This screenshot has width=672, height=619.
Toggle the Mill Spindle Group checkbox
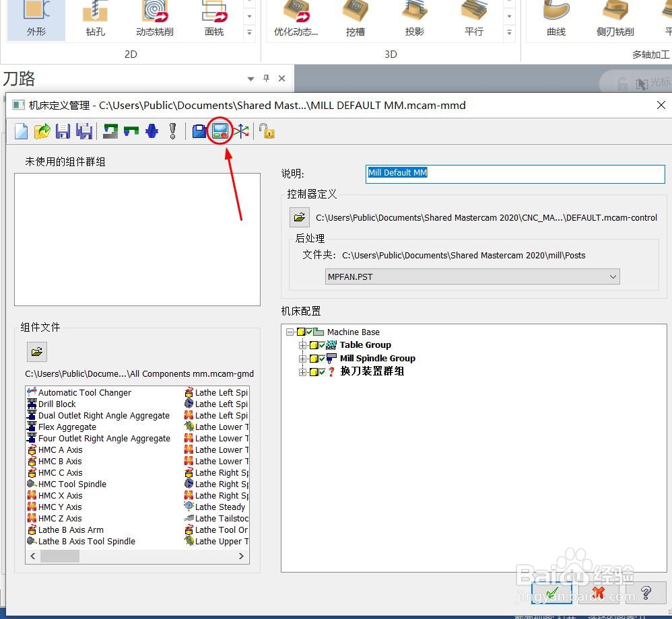[322, 358]
